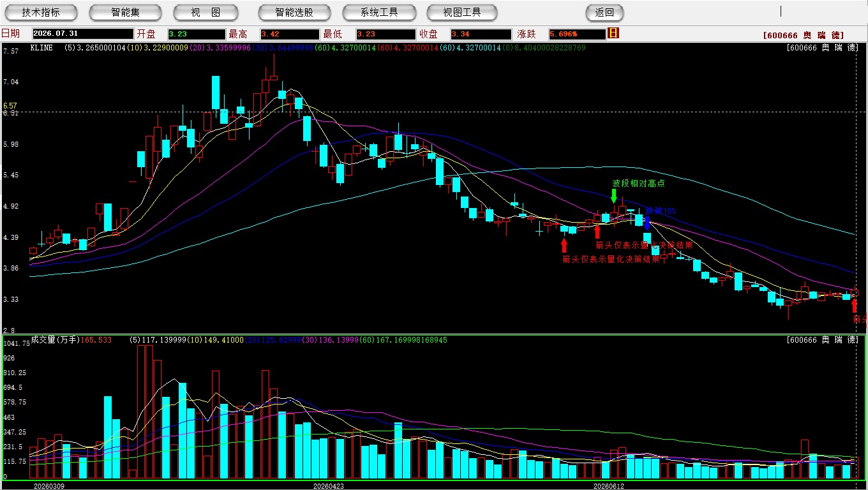Open the 智能选股 menu button
This screenshot has height=490, width=868.
click(294, 12)
